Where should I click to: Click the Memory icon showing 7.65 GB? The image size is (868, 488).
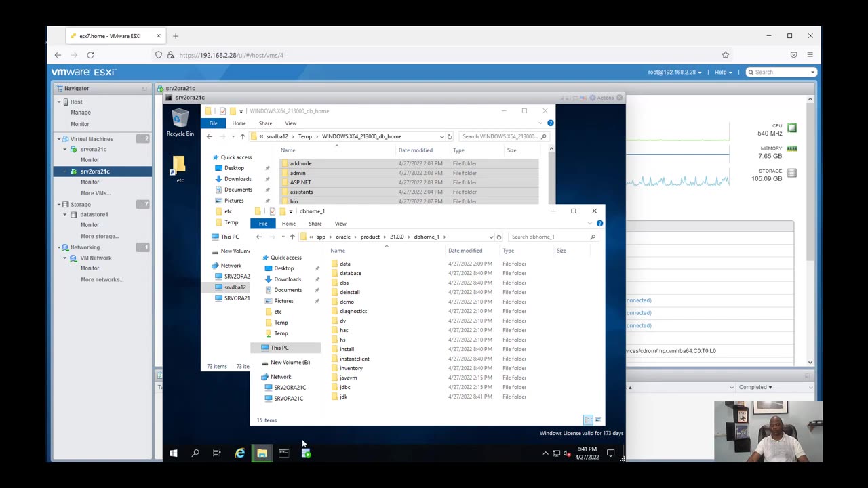point(792,148)
